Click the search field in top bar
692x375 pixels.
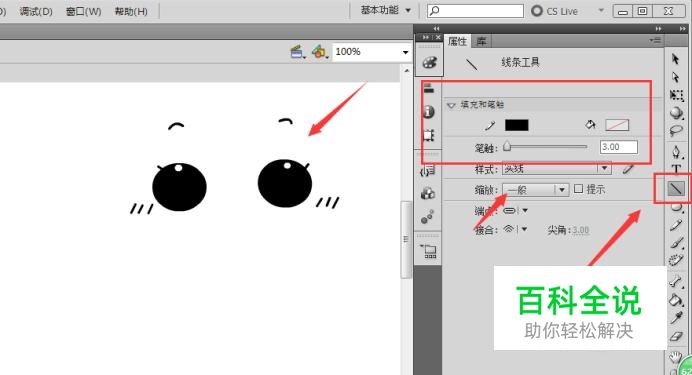[x=475, y=11]
